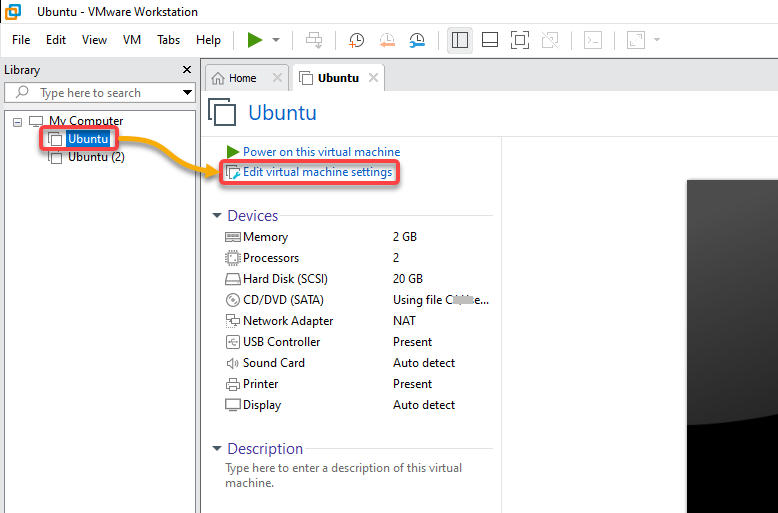Click the Unity mode toolbar icon
Viewport: 778px width, 513px height.
pos(550,40)
